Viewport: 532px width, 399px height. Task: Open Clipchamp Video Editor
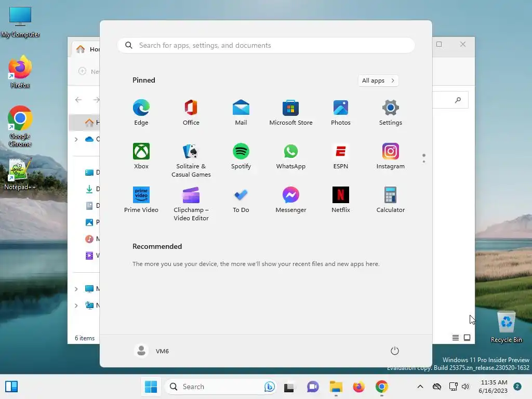(191, 204)
